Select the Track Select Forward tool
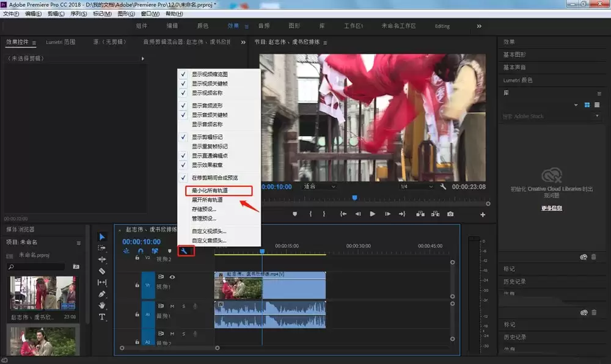Screen dimensions: 611x364 click(102, 248)
